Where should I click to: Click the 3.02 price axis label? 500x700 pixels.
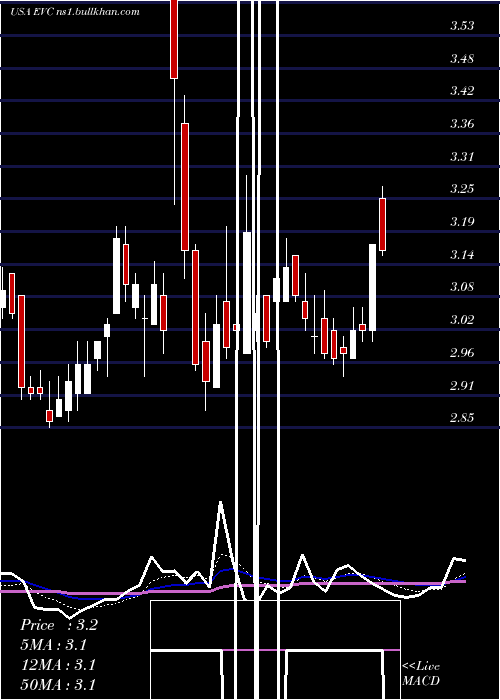click(x=462, y=320)
